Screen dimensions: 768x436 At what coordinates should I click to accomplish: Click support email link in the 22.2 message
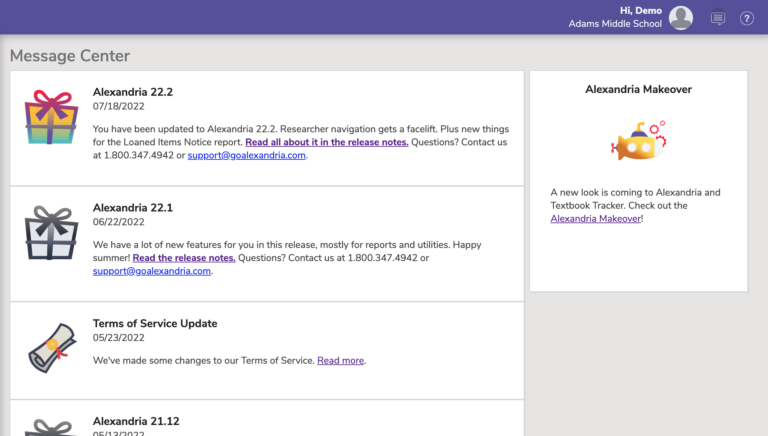coord(247,156)
